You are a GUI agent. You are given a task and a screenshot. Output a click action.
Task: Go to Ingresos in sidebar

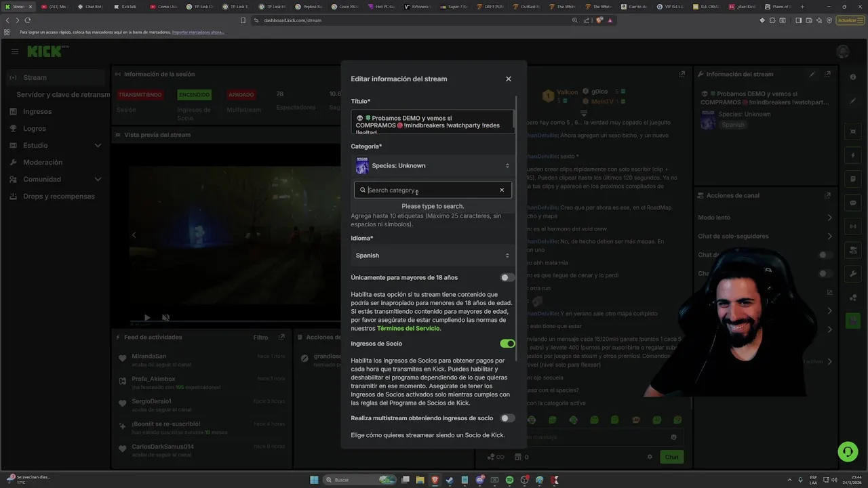coord(37,111)
